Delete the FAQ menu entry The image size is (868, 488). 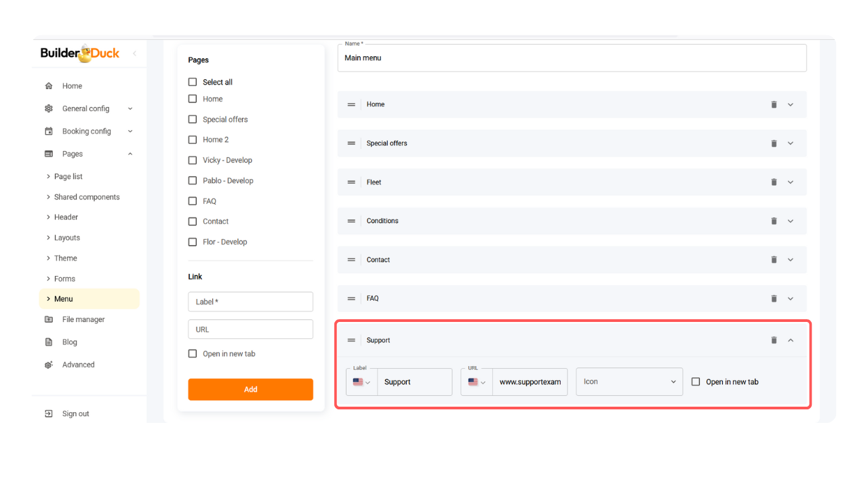point(774,298)
